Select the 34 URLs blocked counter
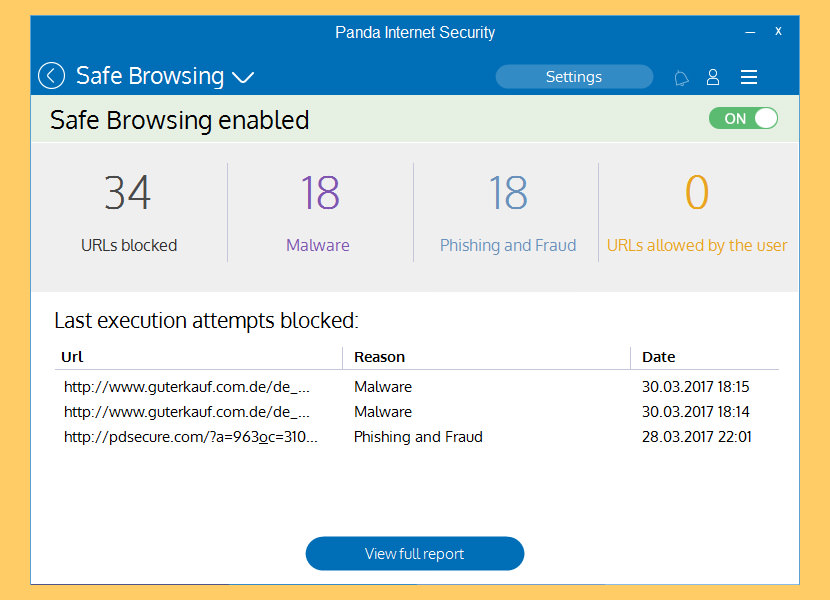Viewport: 830px width, 600px height. click(x=128, y=193)
